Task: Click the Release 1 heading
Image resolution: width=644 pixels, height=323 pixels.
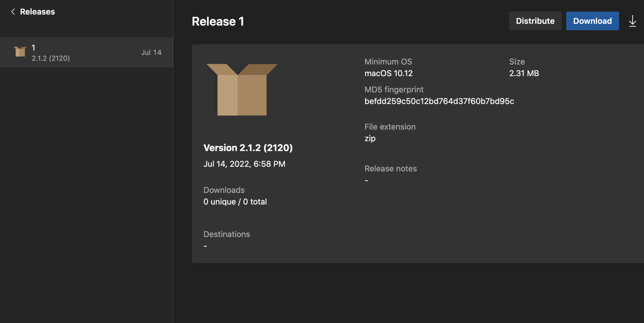Action: click(x=218, y=21)
